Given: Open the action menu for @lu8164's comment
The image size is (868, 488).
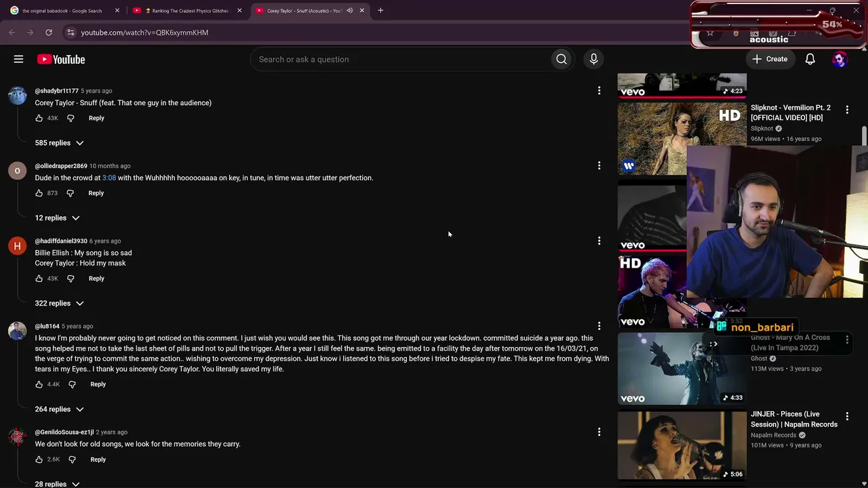Looking at the screenshot, I should coord(599,327).
